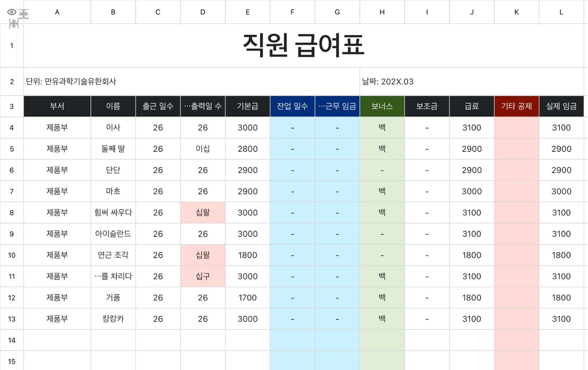Viewport: 588px width, 370px height.
Task: Click the 2900 base salary in row 6
Action: [247, 170]
